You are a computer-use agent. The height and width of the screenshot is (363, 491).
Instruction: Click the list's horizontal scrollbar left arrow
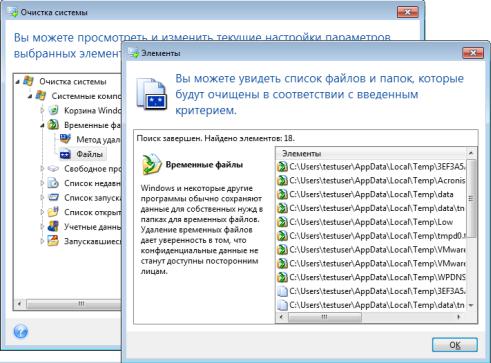point(282,317)
